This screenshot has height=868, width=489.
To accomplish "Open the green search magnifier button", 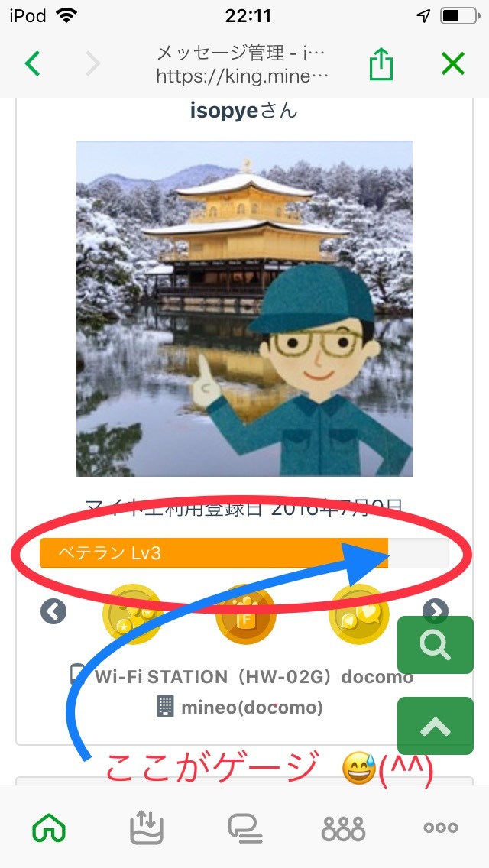I will pos(436,645).
